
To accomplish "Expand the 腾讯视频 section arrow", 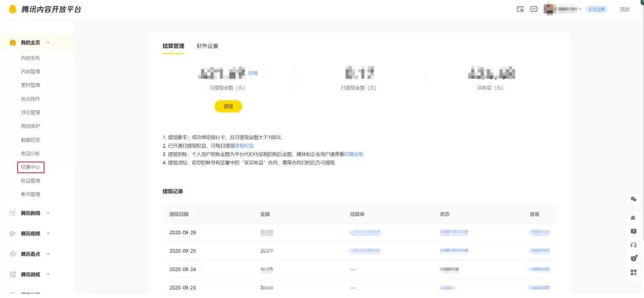I will [48, 233].
